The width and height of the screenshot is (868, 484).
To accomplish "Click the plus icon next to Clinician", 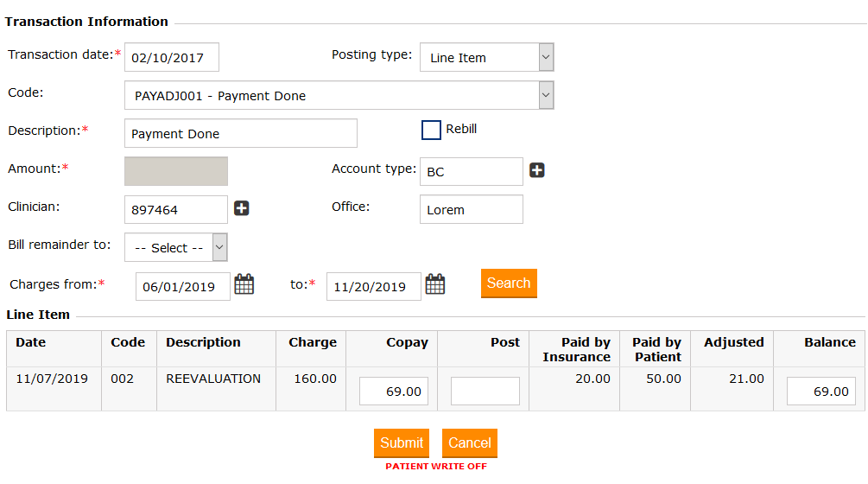I will pyautogui.click(x=242, y=208).
